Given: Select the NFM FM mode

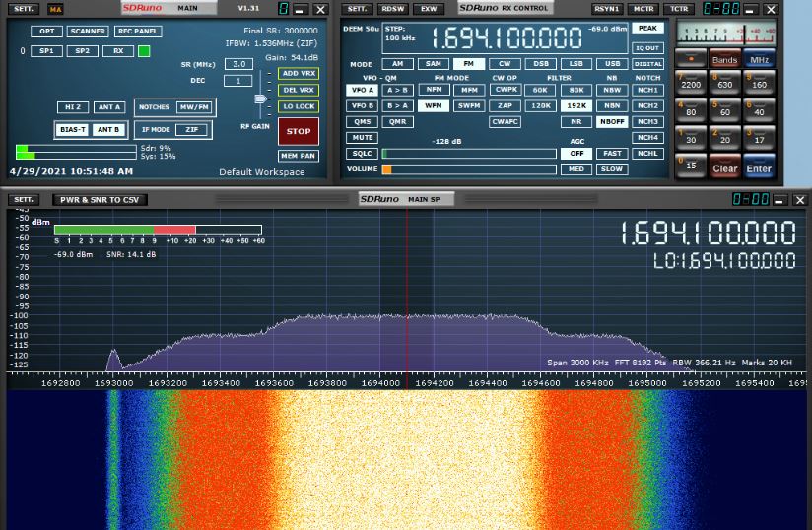Looking at the screenshot, I should [x=434, y=90].
